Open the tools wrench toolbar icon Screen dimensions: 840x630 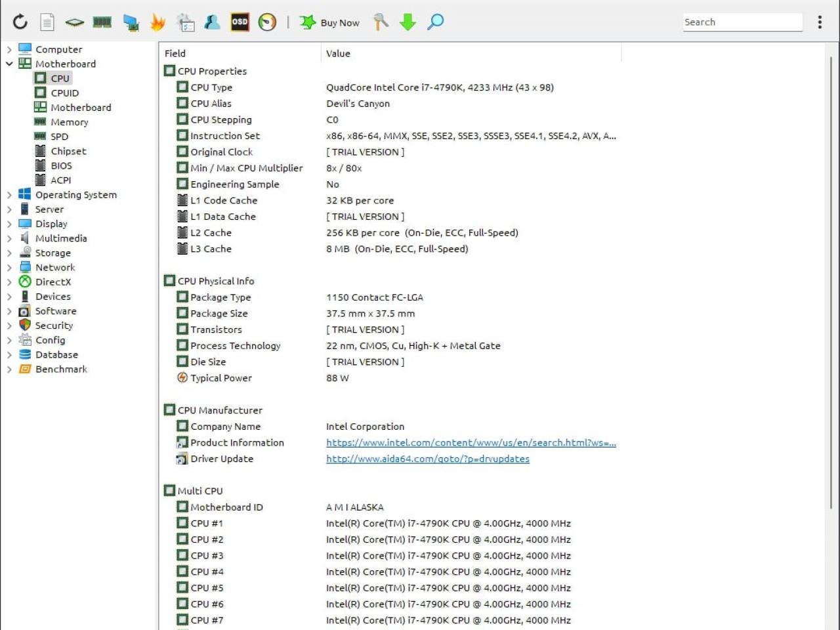tap(381, 22)
